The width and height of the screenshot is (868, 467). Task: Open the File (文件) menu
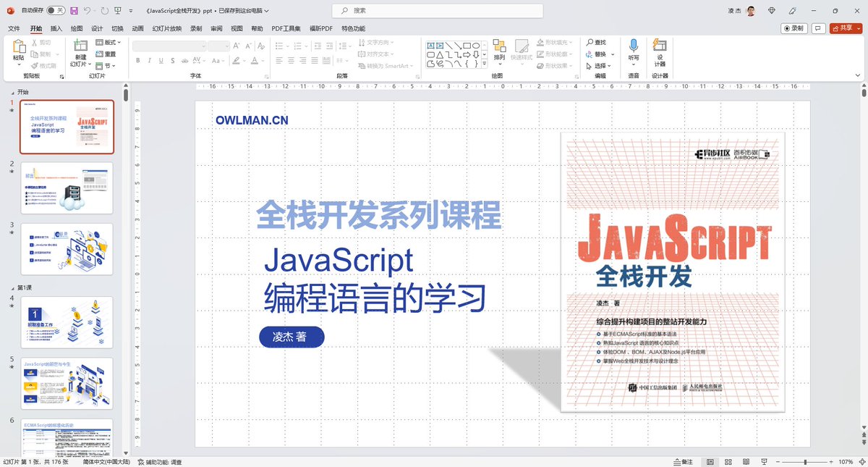tap(14, 28)
